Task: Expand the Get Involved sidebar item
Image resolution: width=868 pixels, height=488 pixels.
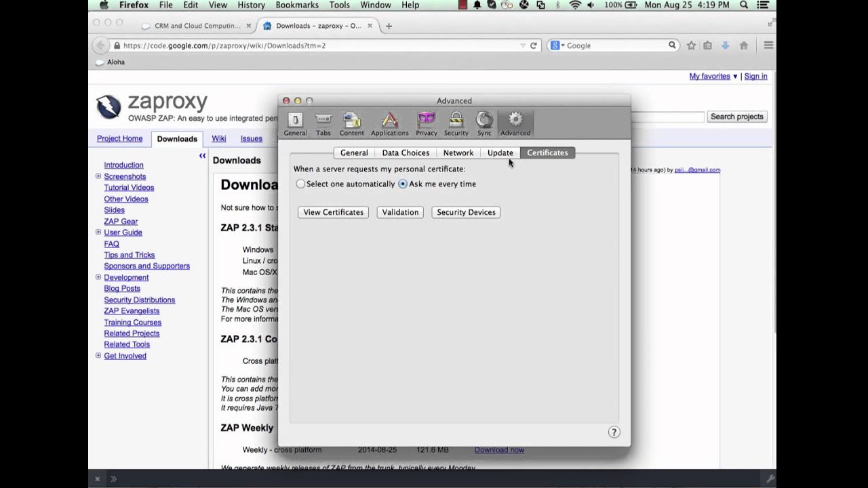Action: point(98,356)
